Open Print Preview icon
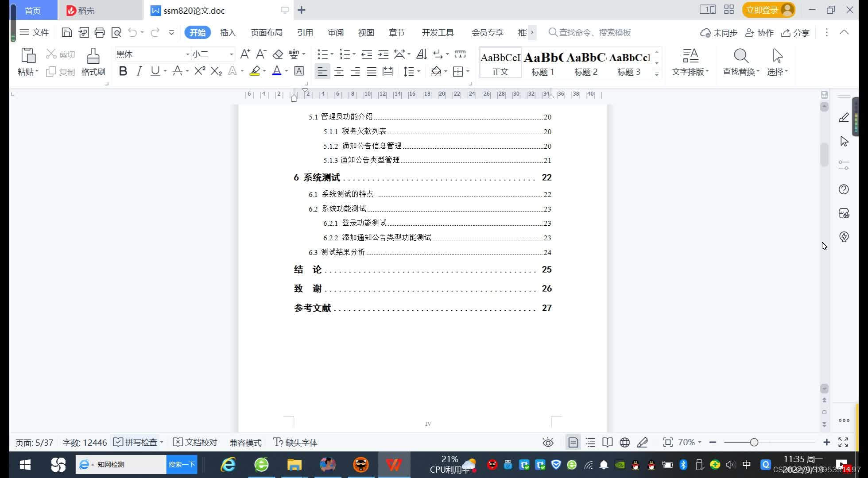The image size is (868, 478). pos(116,32)
